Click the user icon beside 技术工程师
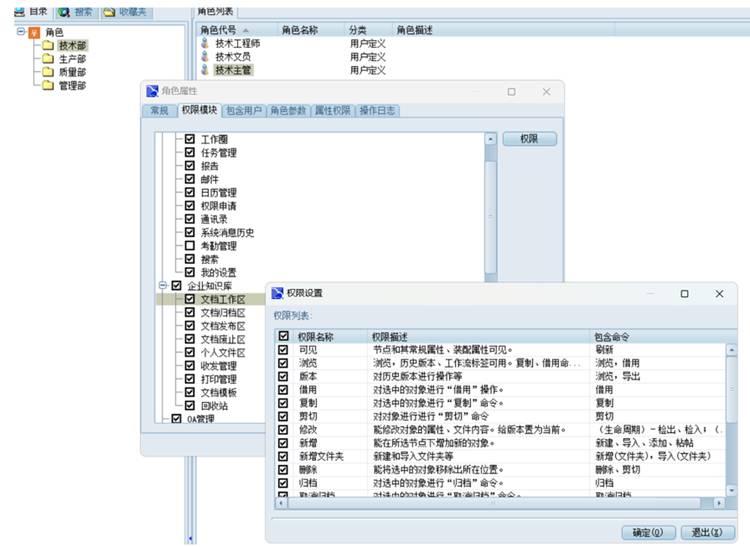 pyautogui.click(x=205, y=44)
